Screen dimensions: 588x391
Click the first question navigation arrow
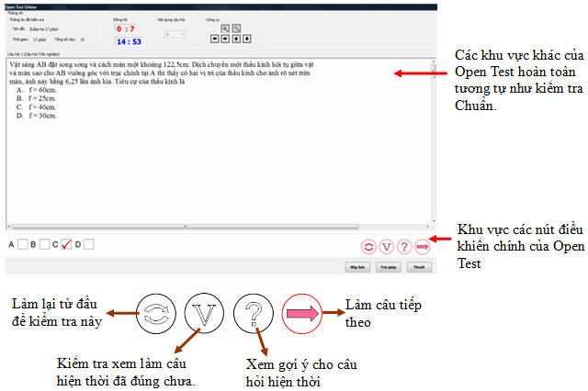214,39
